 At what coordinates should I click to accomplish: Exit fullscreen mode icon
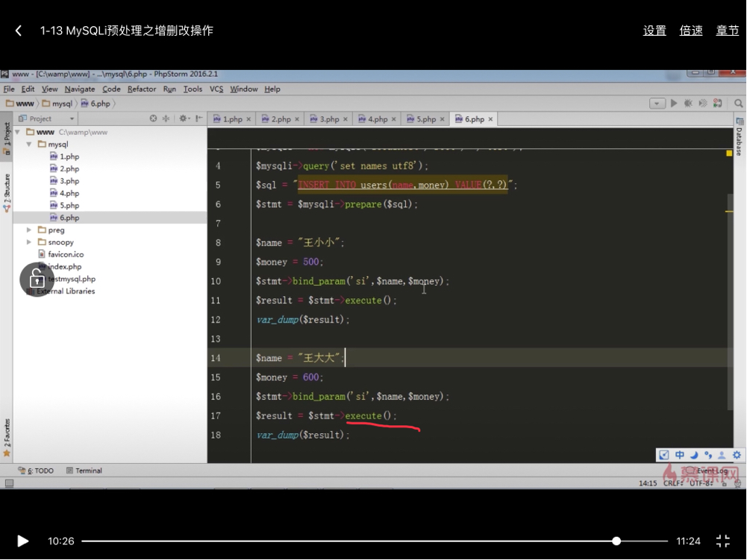pos(722,541)
